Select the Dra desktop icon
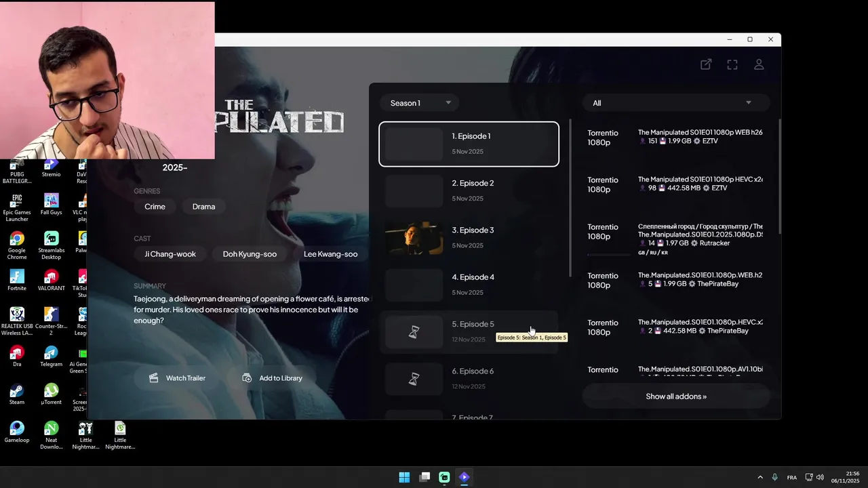 (x=17, y=356)
